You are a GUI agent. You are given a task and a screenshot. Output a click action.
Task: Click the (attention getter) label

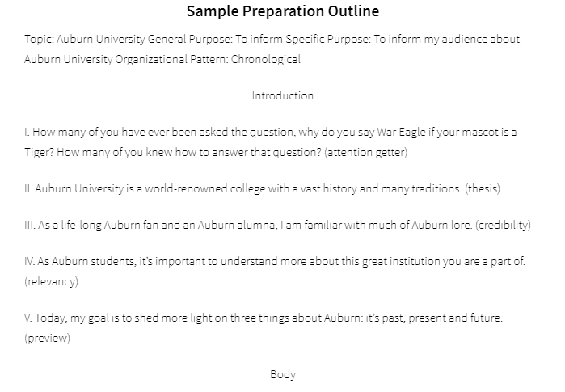365,153
